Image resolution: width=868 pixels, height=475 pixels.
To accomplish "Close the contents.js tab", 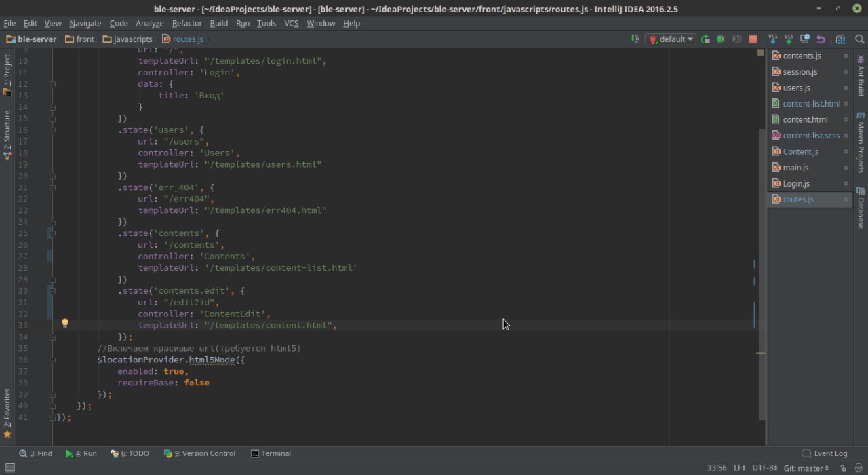I will click(846, 56).
